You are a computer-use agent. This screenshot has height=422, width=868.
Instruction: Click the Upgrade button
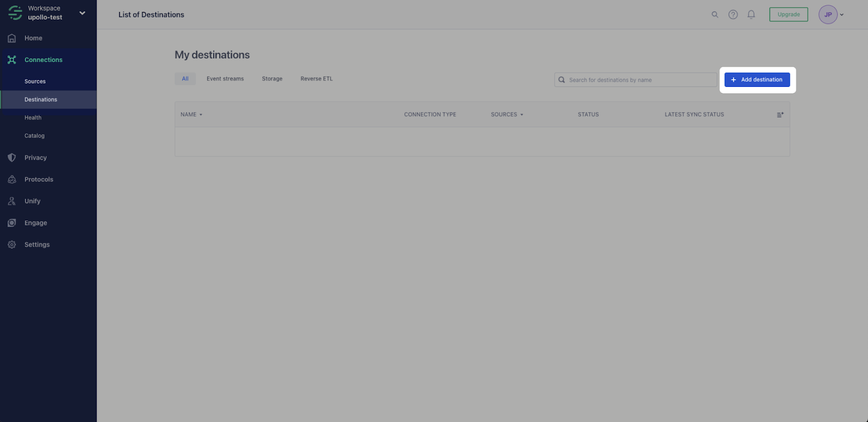tap(789, 15)
